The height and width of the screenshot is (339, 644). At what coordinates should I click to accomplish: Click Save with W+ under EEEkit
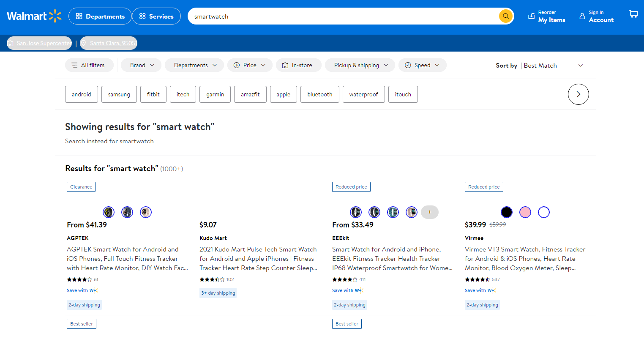pos(348,290)
